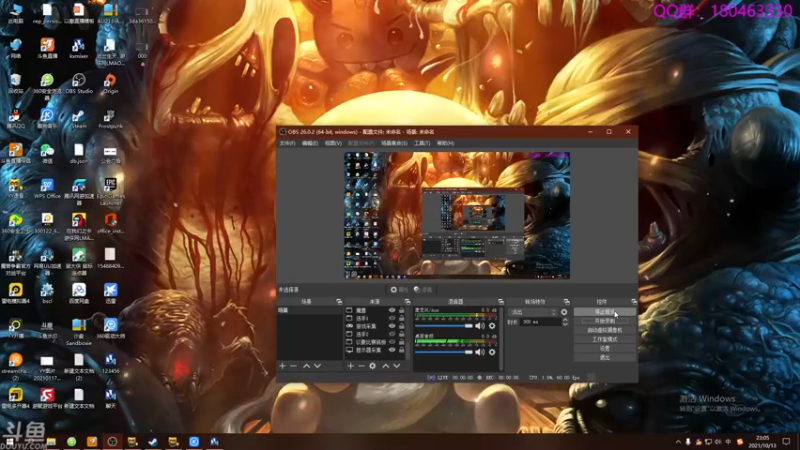Pop out the 来源 dock panel
Viewport: 800px width, 450px height.
click(407, 302)
